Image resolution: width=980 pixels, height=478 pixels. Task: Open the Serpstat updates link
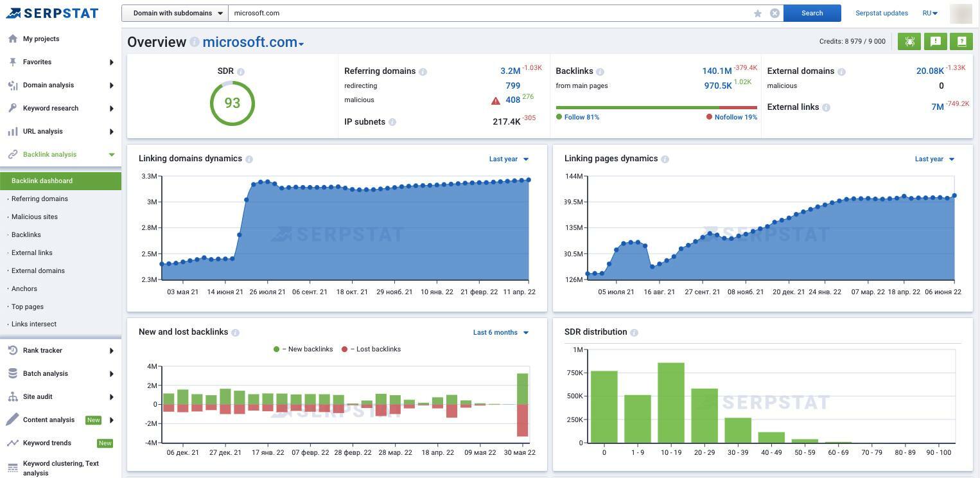pyautogui.click(x=882, y=13)
